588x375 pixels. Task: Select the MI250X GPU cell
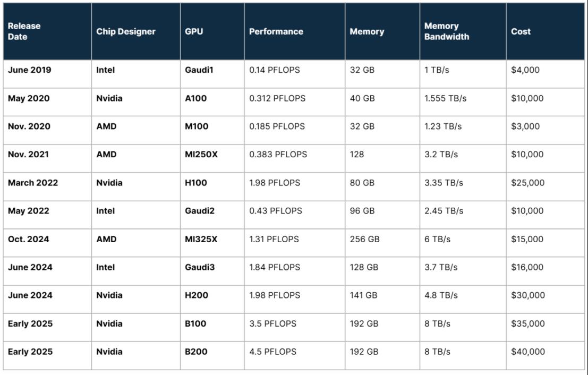[212, 158]
